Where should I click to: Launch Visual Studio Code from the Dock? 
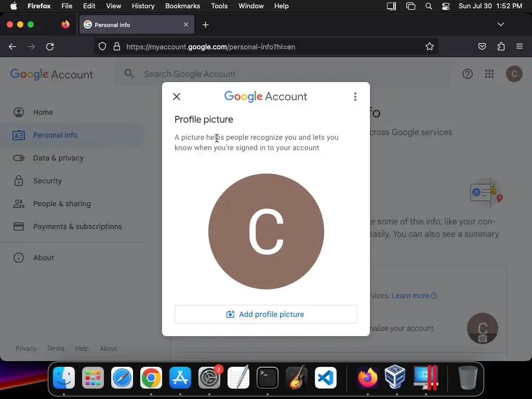(x=326, y=378)
